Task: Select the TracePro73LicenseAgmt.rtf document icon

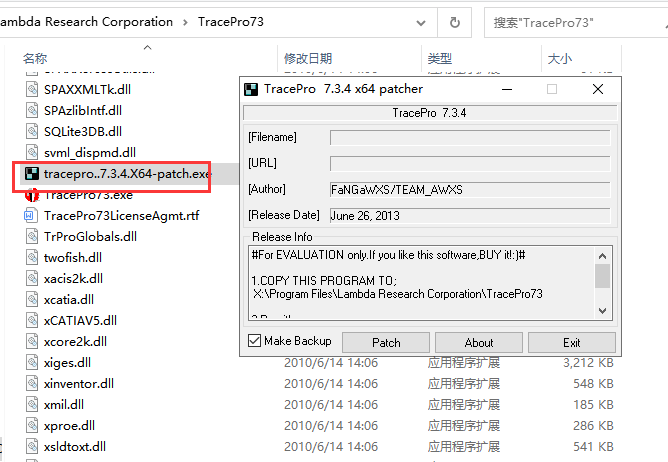Action: pos(32,216)
